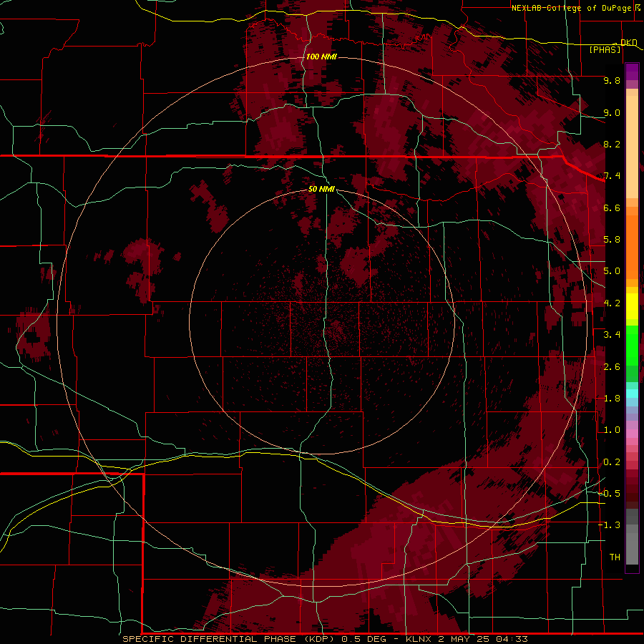Click the KLNX station identifier in the caption
Viewport: 644px width, 644px height.
[x=419, y=639]
